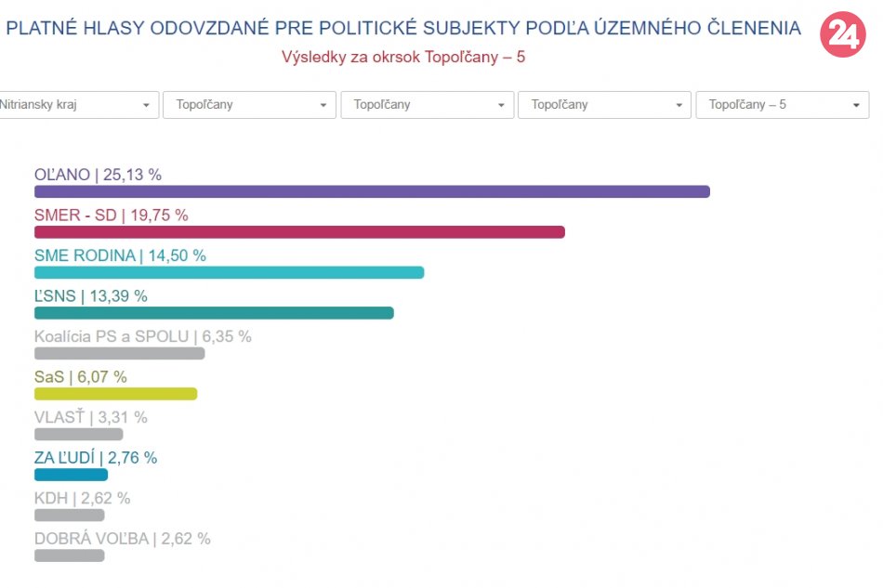Click the SaS | 6,07 % label
883x588 pixels.
tap(80, 377)
